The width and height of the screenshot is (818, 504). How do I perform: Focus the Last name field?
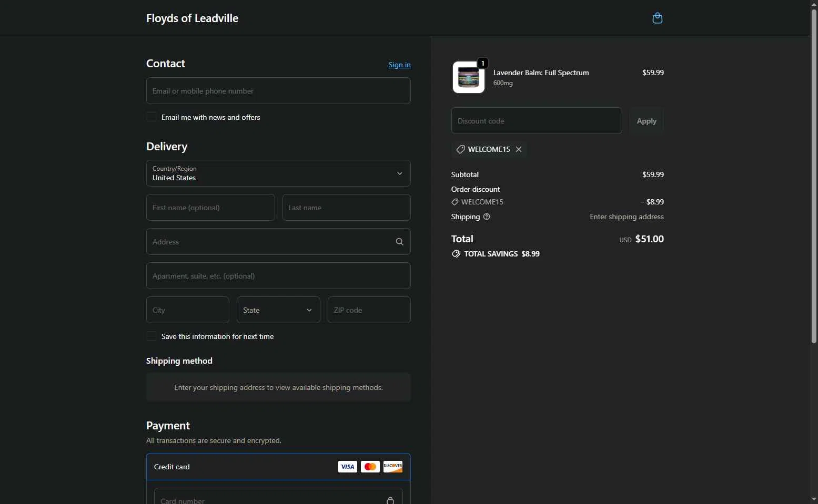[x=347, y=208]
